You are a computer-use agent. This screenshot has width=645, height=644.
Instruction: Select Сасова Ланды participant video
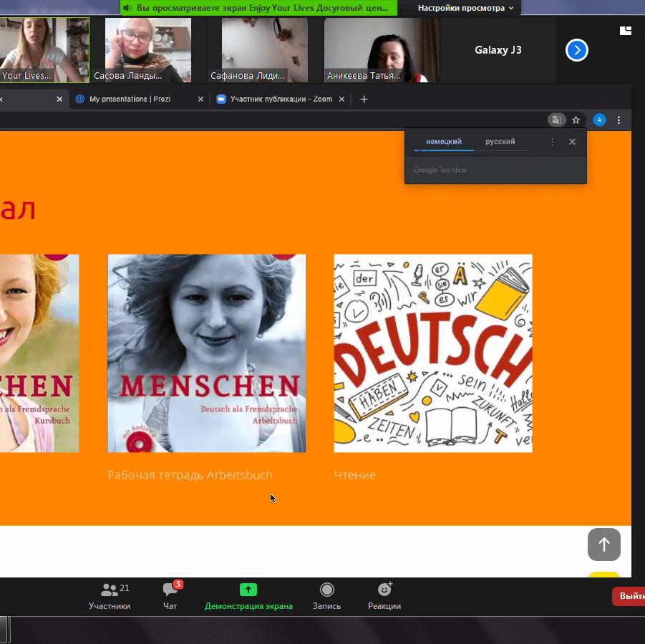[x=148, y=50]
